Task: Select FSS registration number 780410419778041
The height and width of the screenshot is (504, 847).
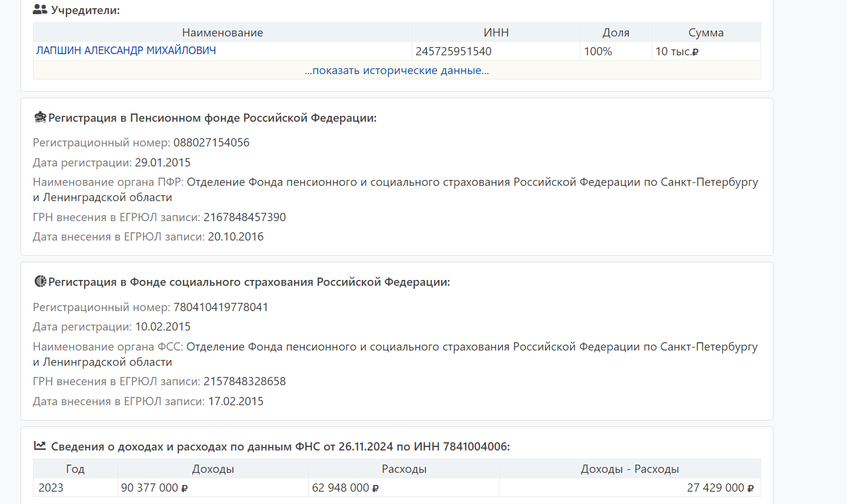Action: tap(221, 307)
